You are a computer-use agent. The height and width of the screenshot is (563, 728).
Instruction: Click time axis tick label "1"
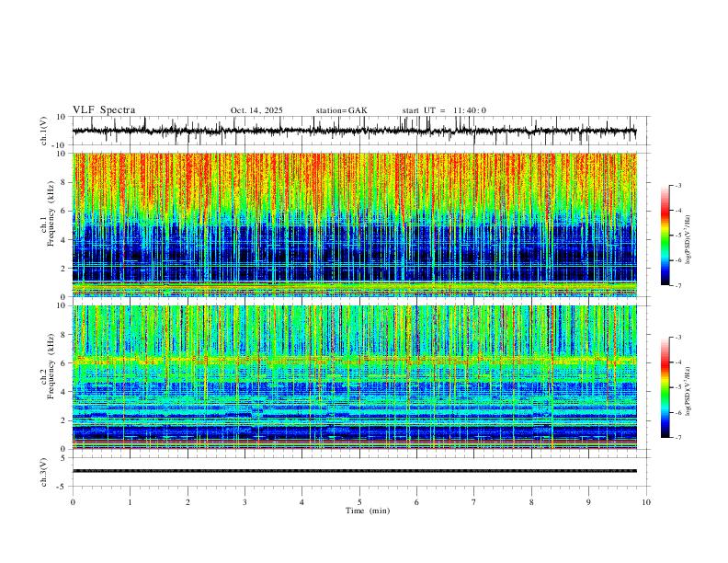(130, 502)
